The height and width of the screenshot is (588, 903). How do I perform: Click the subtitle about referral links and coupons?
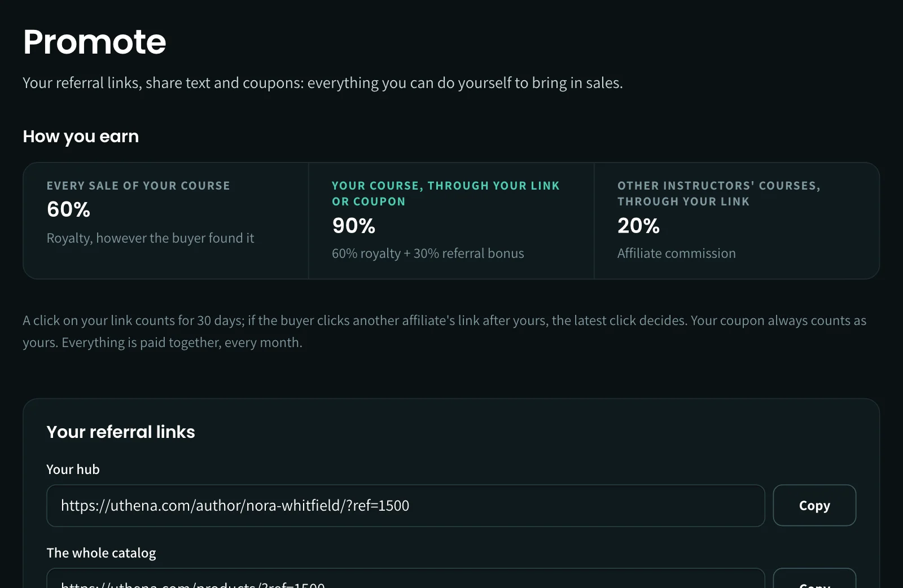click(x=323, y=83)
